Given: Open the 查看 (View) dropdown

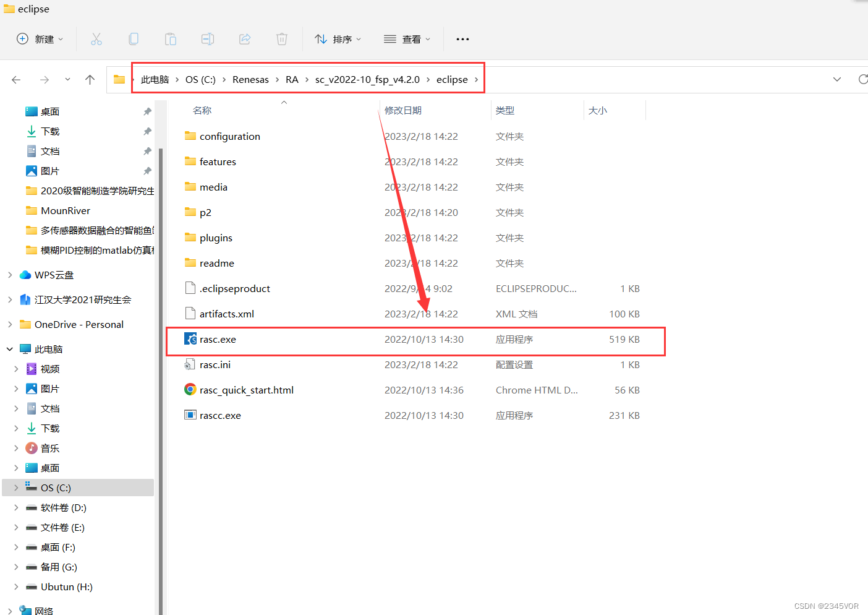Looking at the screenshot, I should click(x=407, y=39).
